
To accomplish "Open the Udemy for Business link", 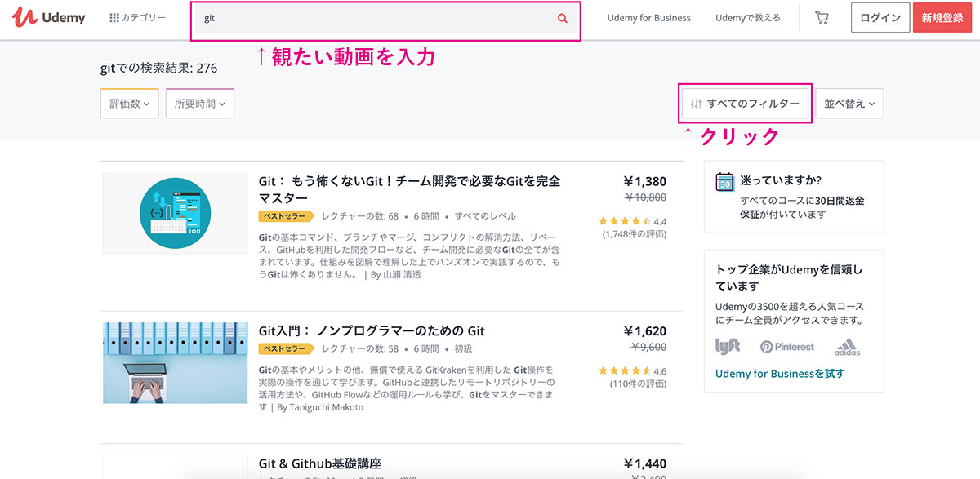I will click(x=649, y=18).
